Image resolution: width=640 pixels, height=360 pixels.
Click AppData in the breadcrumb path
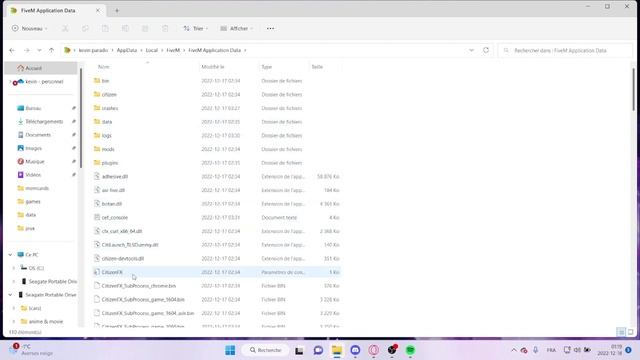pyautogui.click(x=127, y=50)
